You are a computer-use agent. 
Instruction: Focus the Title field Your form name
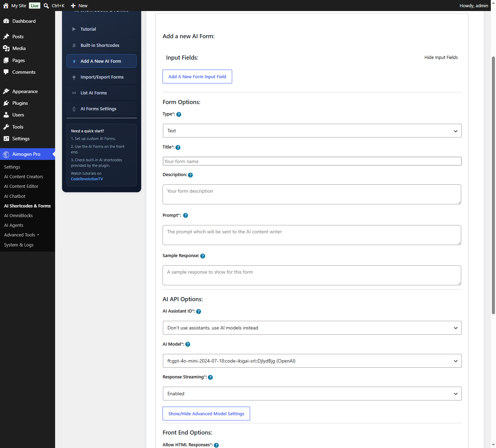(x=312, y=161)
